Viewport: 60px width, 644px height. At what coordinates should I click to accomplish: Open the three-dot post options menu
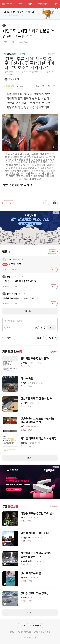pos(56,26)
